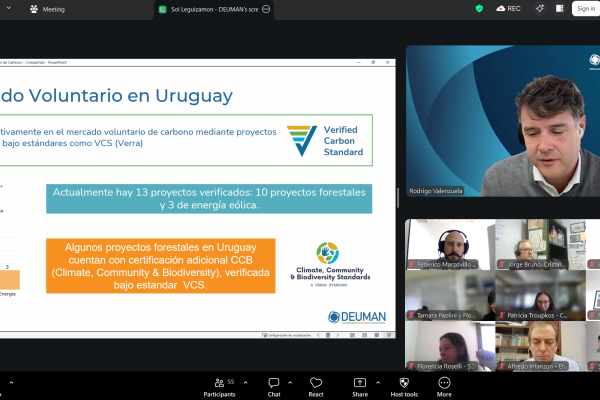Screen dimensions: 600x400
Task: Open the view layout icon in the top bar
Action: click(559, 8)
